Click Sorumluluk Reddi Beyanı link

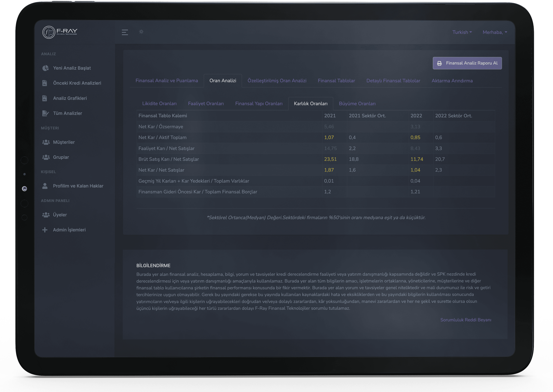point(465,320)
